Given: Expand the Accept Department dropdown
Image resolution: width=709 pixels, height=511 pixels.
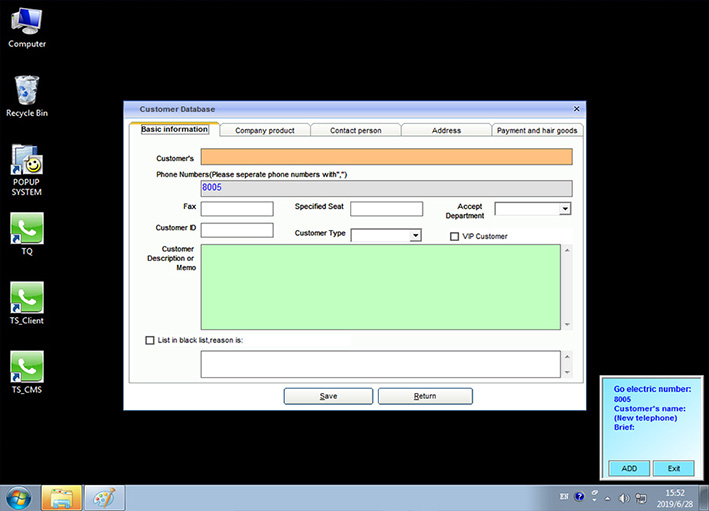Looking at the screenshot, I should point(565,209).
